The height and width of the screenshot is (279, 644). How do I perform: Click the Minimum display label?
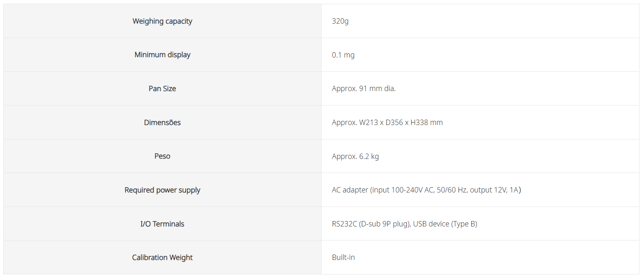(162, 55)
